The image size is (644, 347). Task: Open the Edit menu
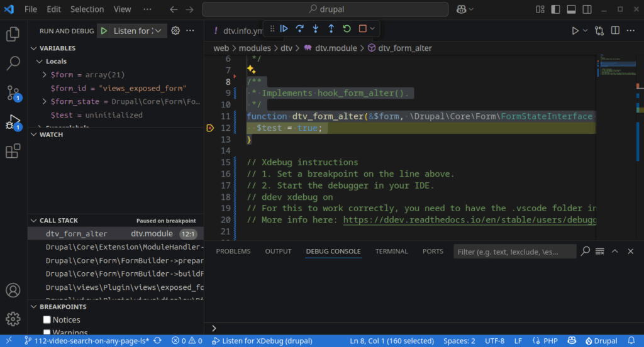(x=54, y=9)
